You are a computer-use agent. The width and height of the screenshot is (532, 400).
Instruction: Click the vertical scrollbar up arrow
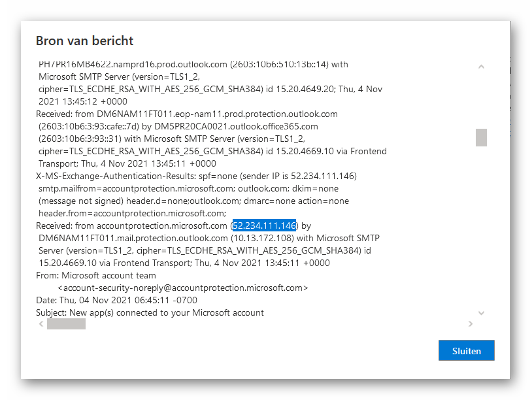pos(481,67)
